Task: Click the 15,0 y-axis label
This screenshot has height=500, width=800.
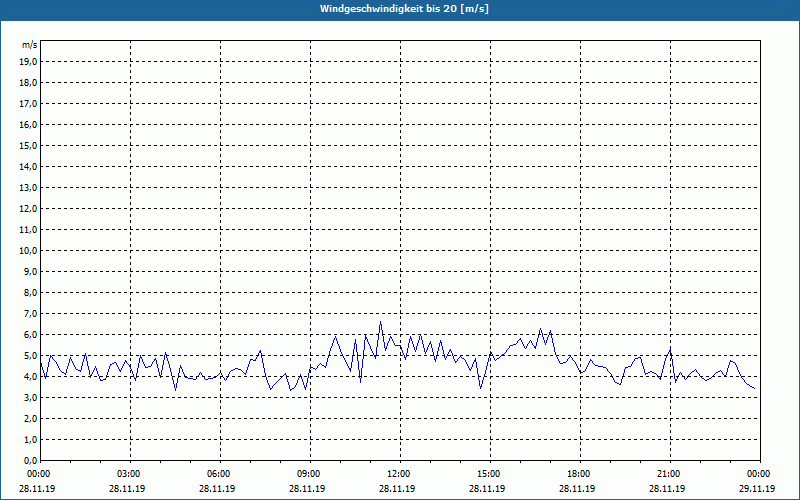Action: (x=30, y=146)
